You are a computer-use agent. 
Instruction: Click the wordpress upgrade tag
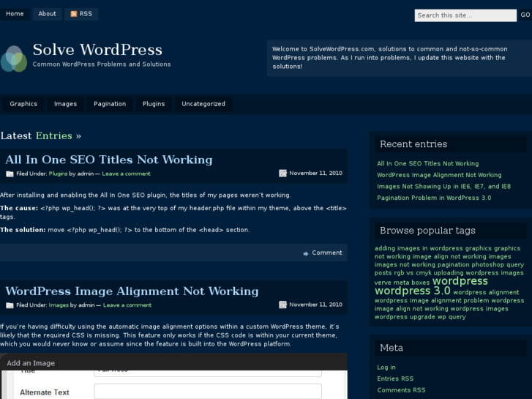click(405, 317)
